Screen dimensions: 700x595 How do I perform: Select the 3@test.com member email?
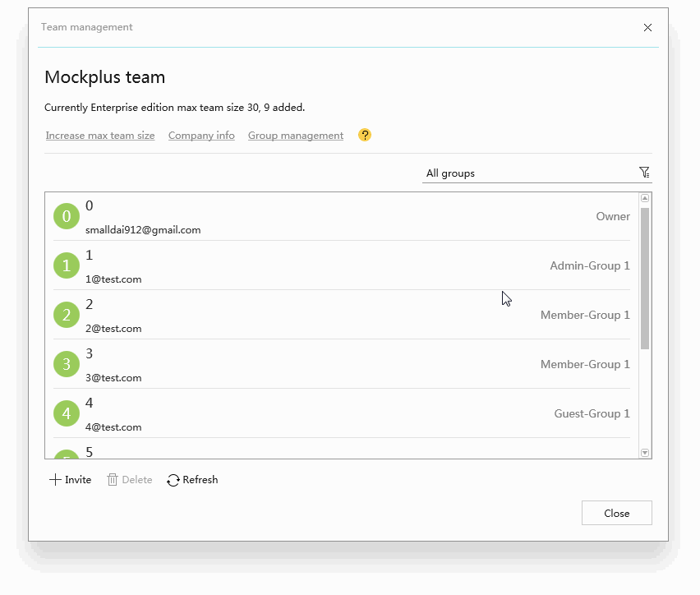[113, 378]
